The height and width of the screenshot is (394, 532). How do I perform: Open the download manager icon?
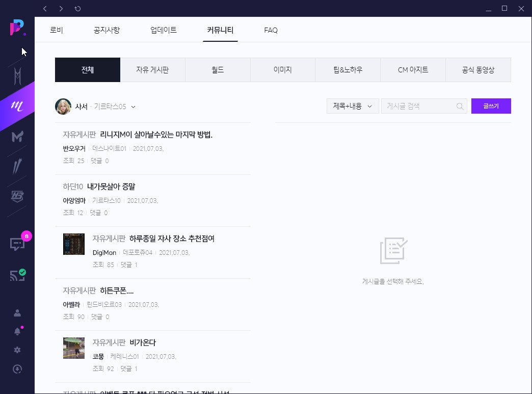coord(17,369)
